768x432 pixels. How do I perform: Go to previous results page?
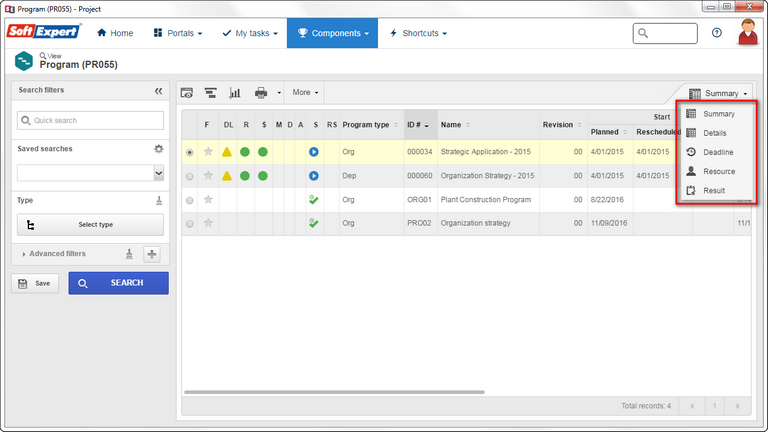(x=692, y=406)
